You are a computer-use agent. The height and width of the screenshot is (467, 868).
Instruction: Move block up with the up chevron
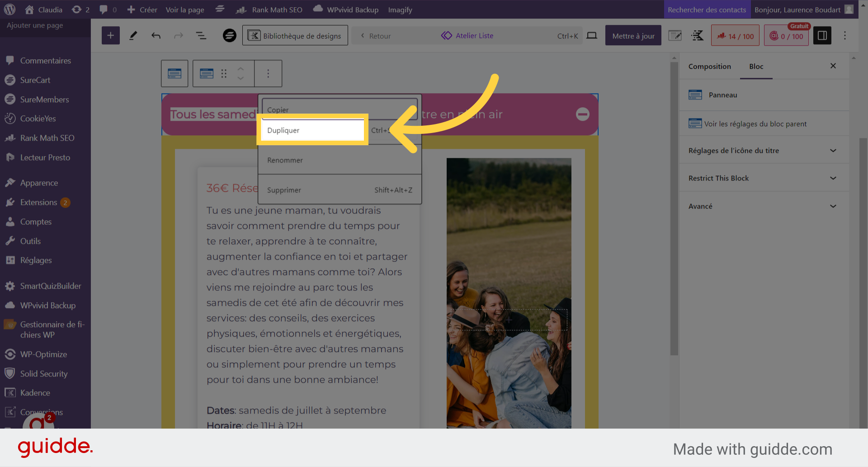[x=241, y=69]
